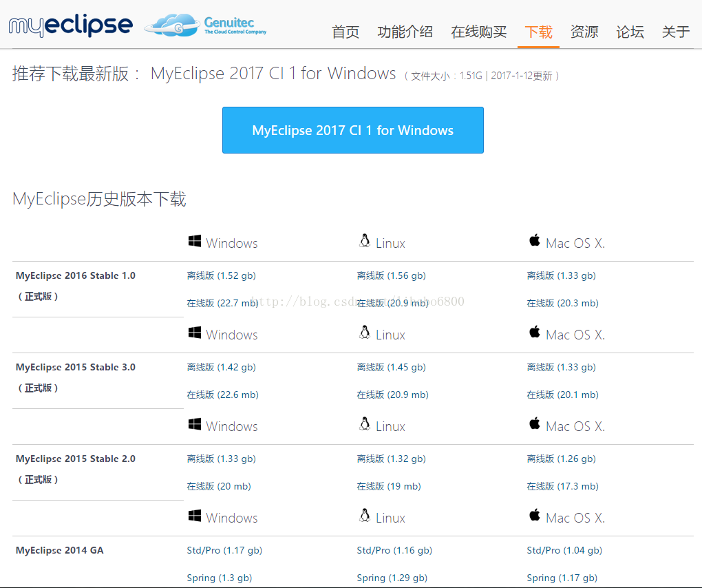Click the file size note 文件大小：1.51G
Image resolution: width=702 pixels, height=588 pixels.
(x=447, y=76)
